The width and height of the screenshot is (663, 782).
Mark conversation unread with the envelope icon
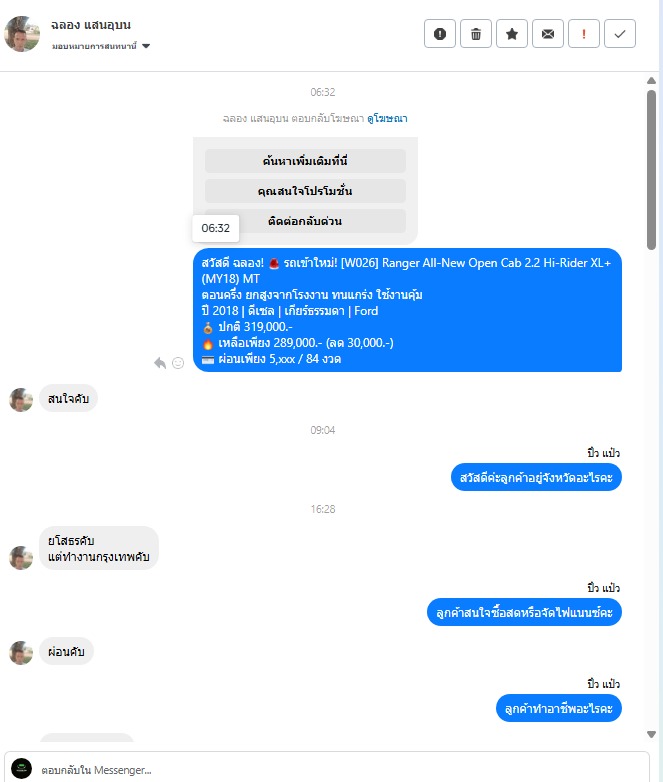(547, 34)
